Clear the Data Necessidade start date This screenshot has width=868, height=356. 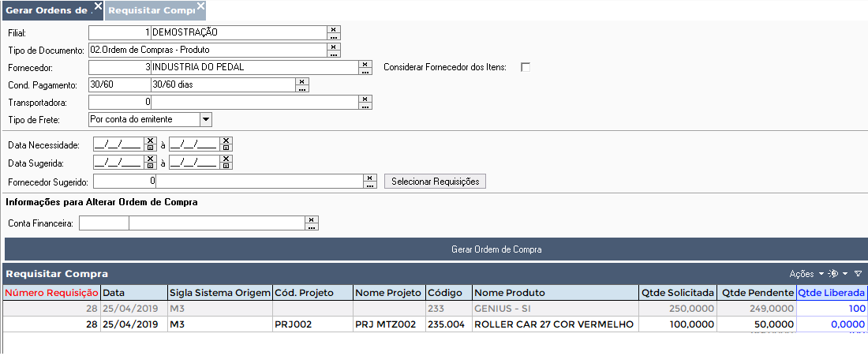tap(150, 141)
